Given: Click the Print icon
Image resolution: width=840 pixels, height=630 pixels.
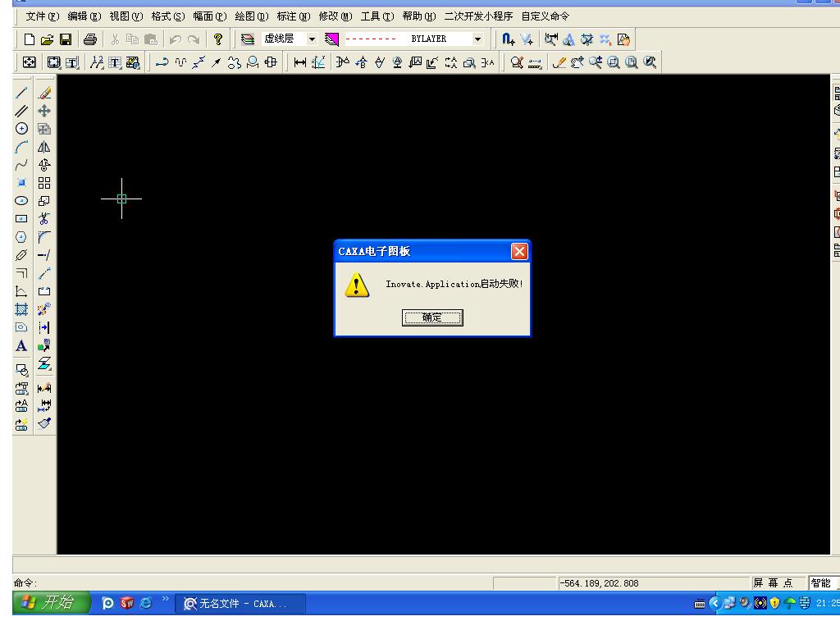Looking at the screenshot, I should pyautogui.click(x=90, y=39).
